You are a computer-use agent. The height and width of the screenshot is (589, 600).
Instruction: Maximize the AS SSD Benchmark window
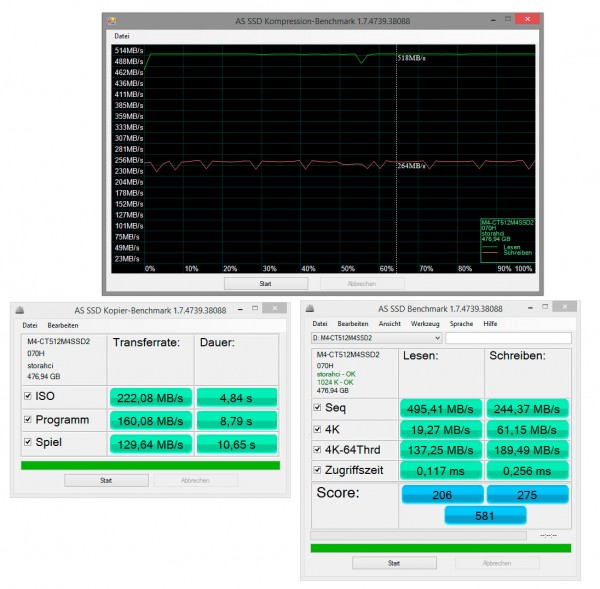545,307
